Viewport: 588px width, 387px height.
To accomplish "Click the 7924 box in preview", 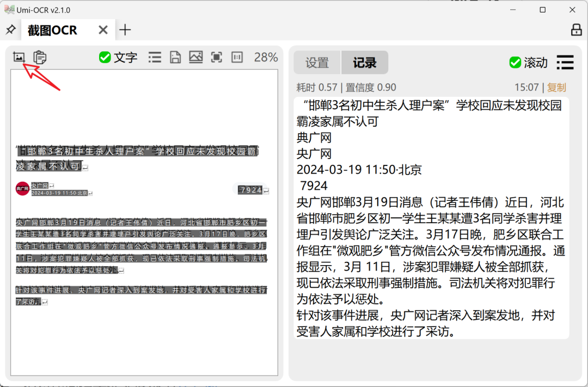I will 250,190.
